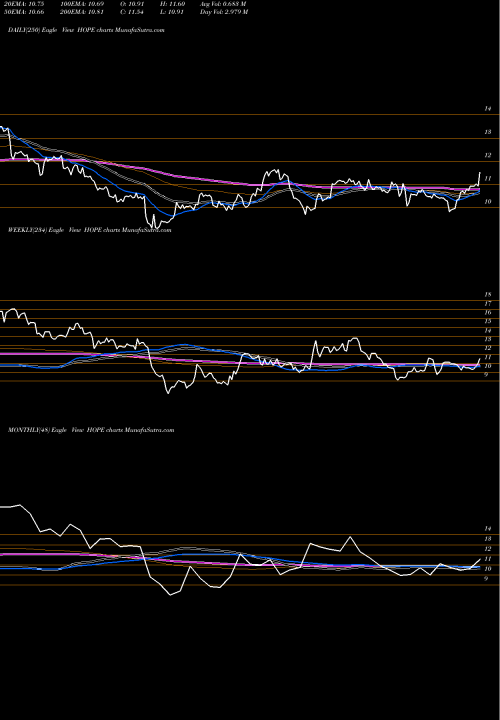Click the 9 axis label on weekly chart

(x=486, y=375)
